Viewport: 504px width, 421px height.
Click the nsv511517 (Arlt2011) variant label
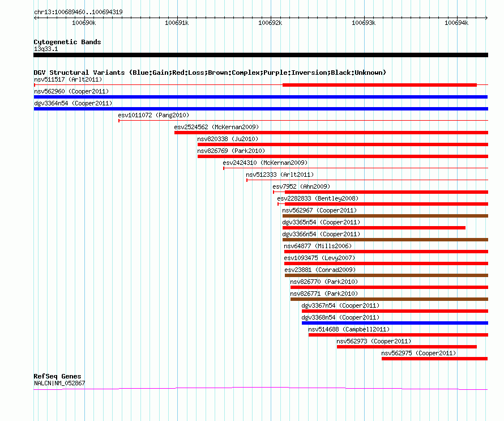68,79
